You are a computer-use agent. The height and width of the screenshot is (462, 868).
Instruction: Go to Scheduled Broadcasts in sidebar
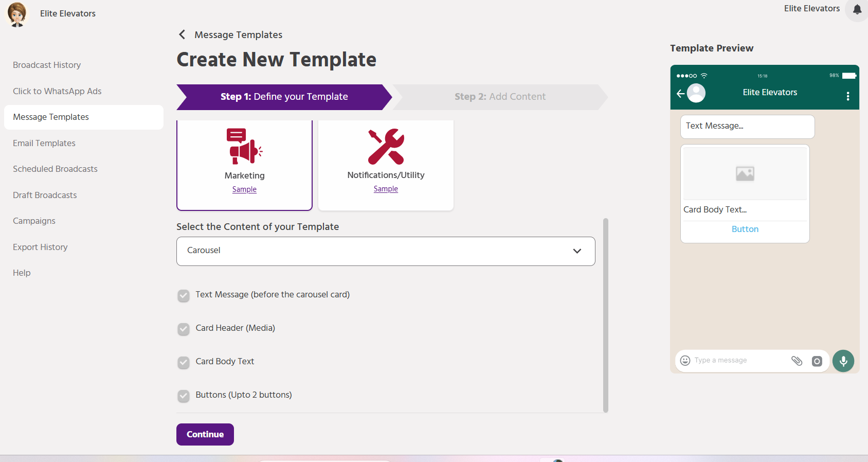click(x=55, y=169)
